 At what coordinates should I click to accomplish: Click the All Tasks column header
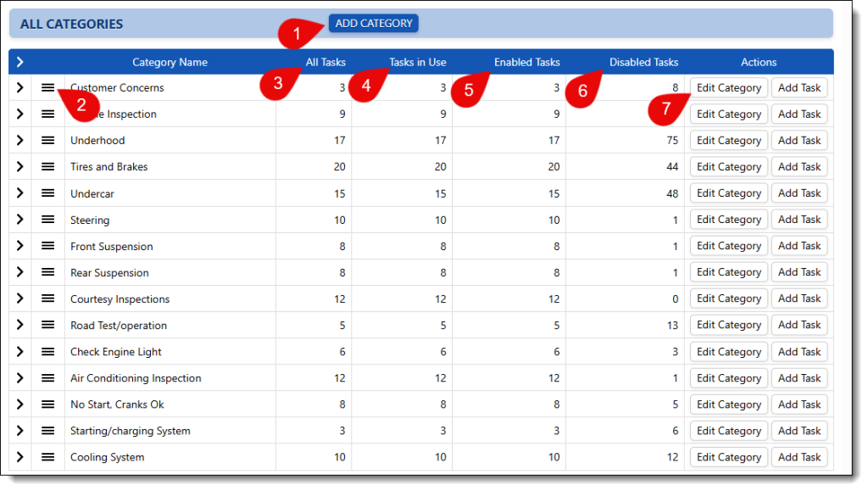click(x=325, y=62)
